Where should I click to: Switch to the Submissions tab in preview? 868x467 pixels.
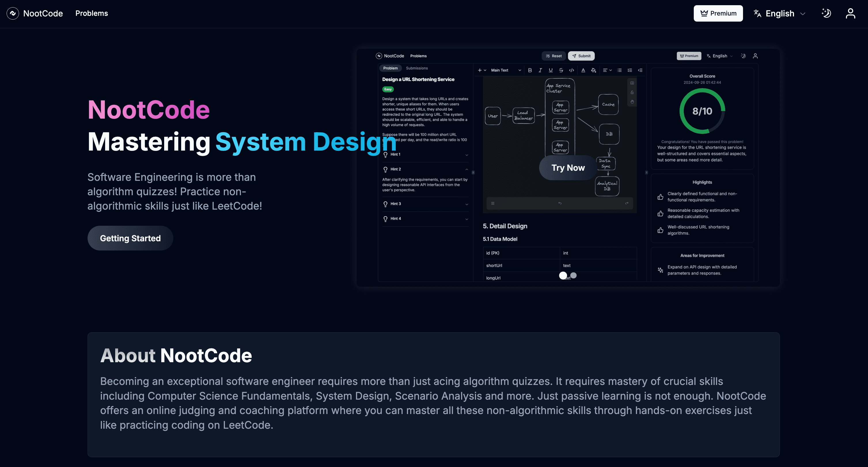point(417,68)
